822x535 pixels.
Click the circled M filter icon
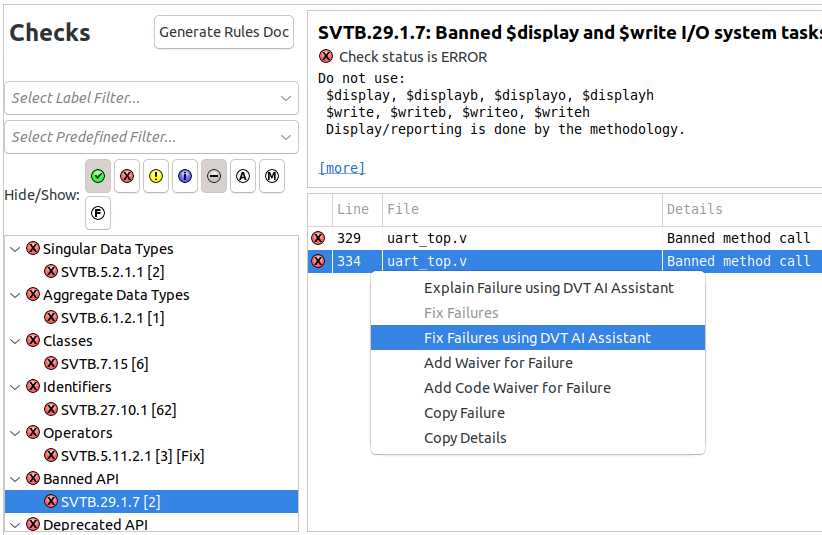coord(272,176)
